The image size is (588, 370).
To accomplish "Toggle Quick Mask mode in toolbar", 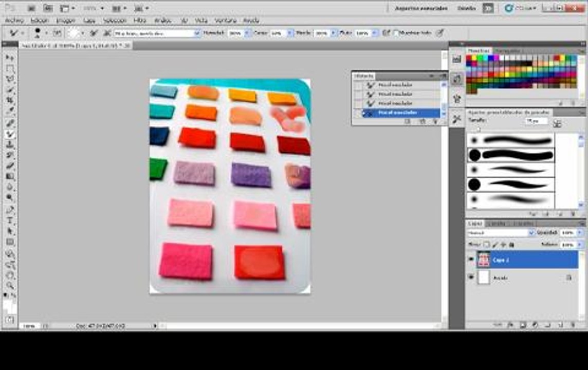I will 10,320.
